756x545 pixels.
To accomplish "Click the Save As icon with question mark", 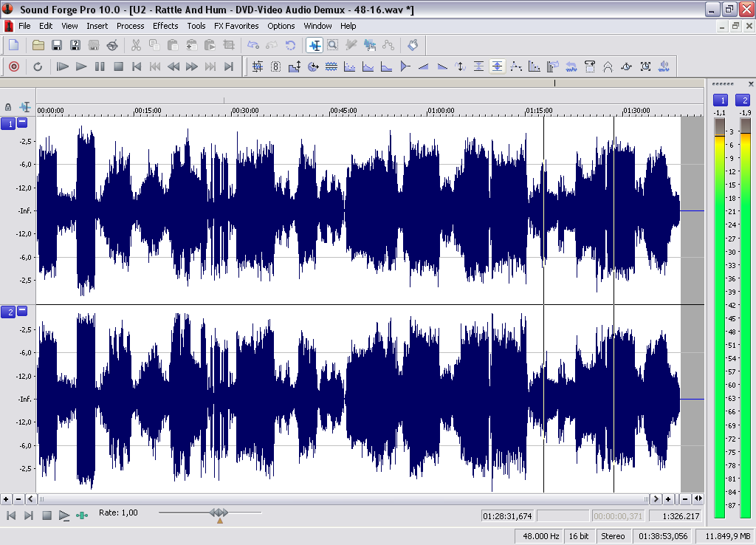I will 75,45.
